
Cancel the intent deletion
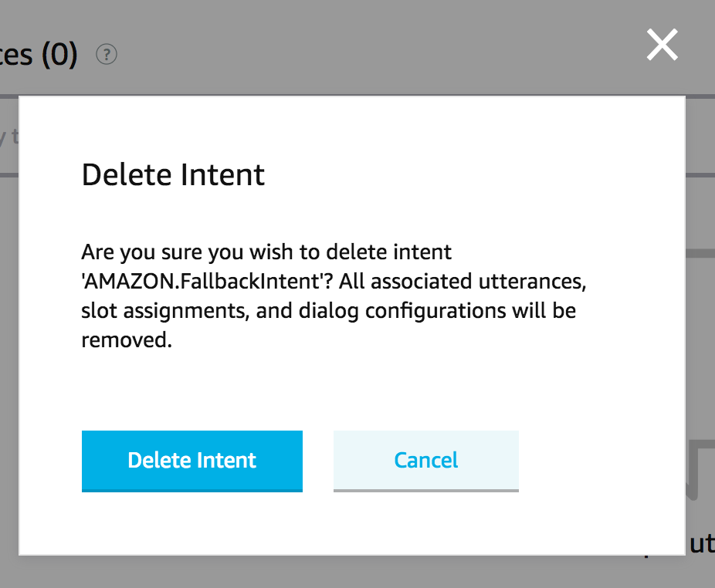(426, 461)
